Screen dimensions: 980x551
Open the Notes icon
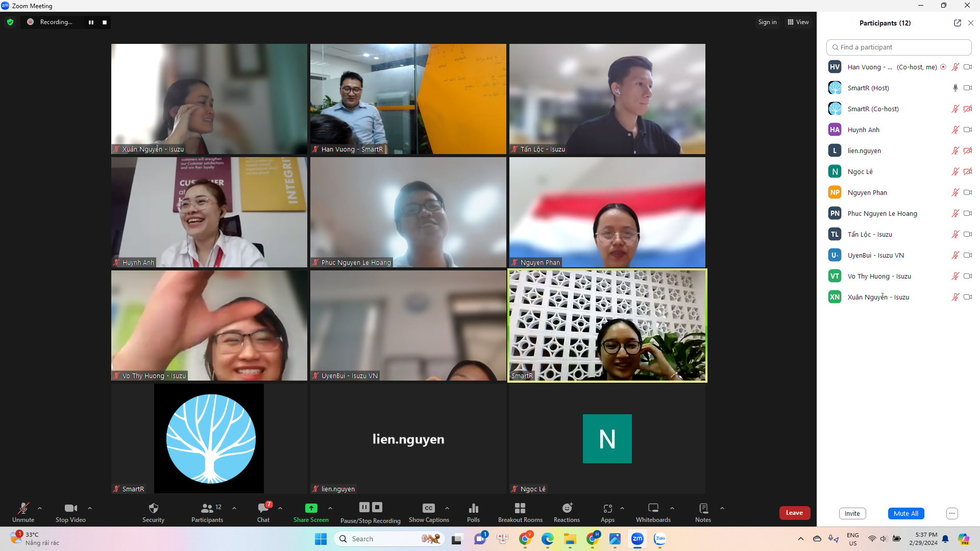[x=703, y=508]
